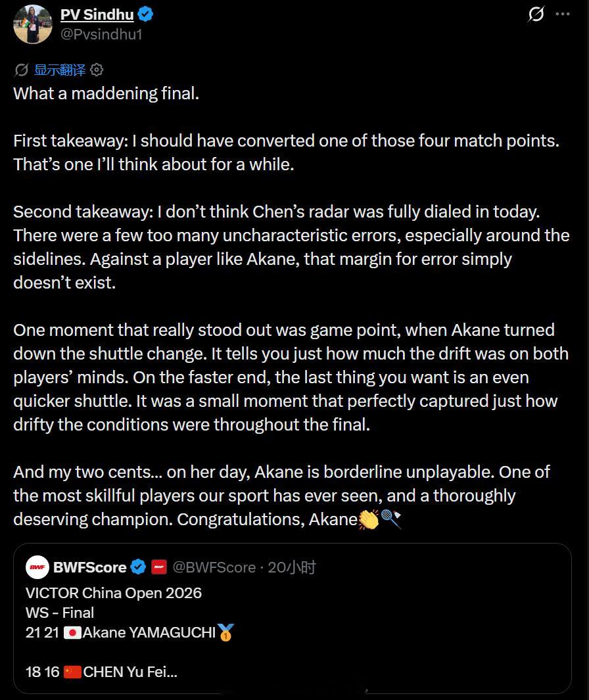Open the BWFScore account name

tap(90, 567)
